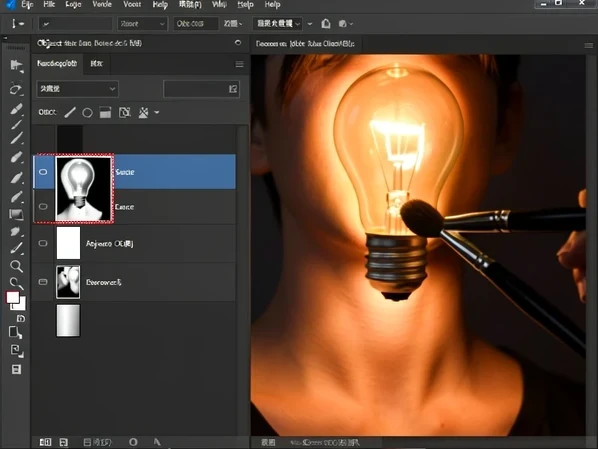Click the rotating-square screen mode icon
Screen dimensions: 598x449
point(17,351)
